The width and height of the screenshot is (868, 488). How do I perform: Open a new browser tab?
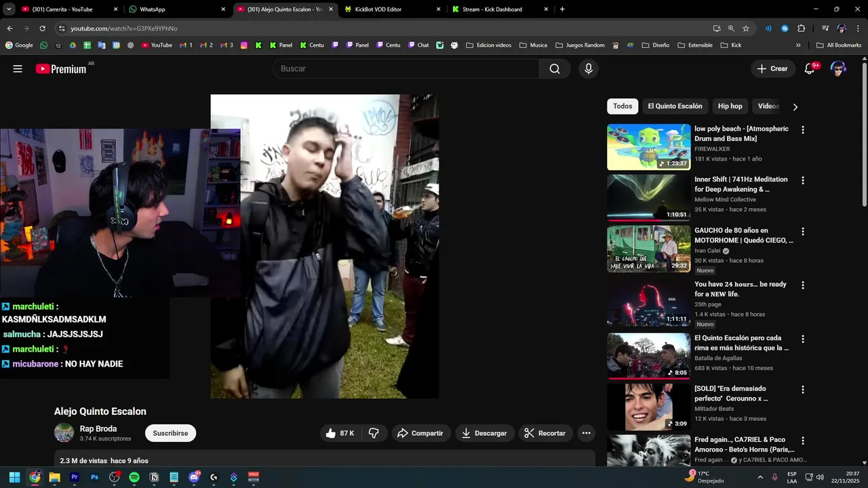pos(562,9)
